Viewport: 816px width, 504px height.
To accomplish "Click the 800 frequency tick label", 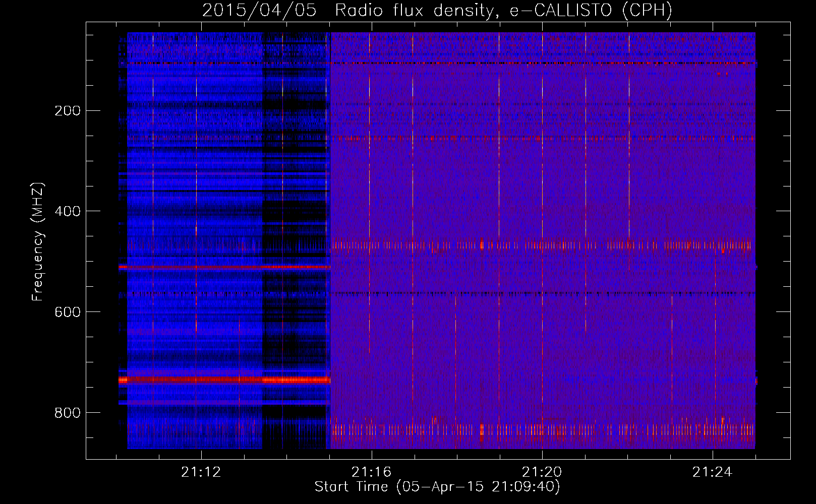I will [68, 413].
